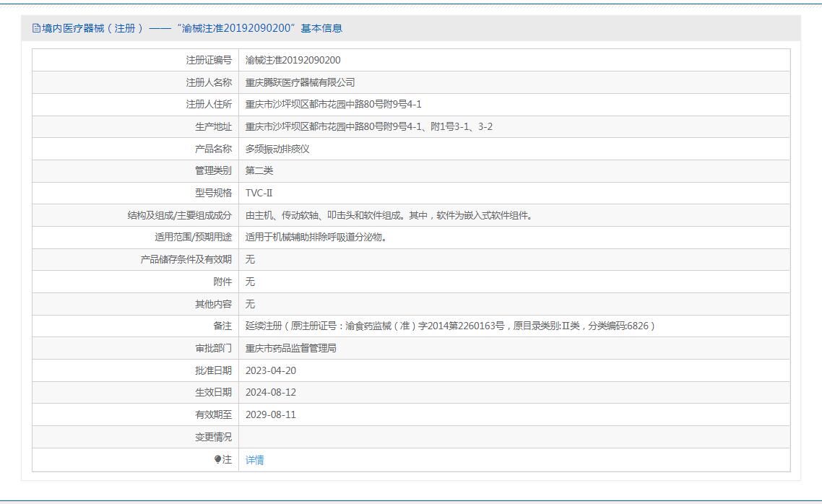Click the 变更情况 label

[213, 437]
